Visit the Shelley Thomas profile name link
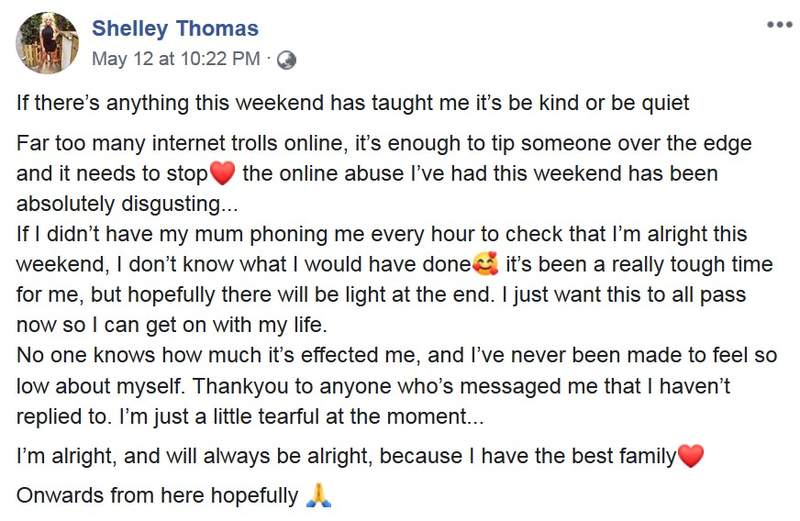 coord(175,29)
